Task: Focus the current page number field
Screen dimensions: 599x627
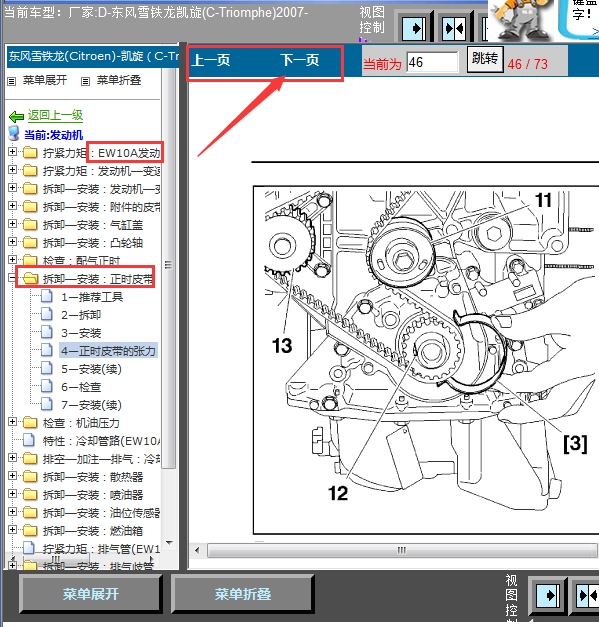Action: pos(432,62)
